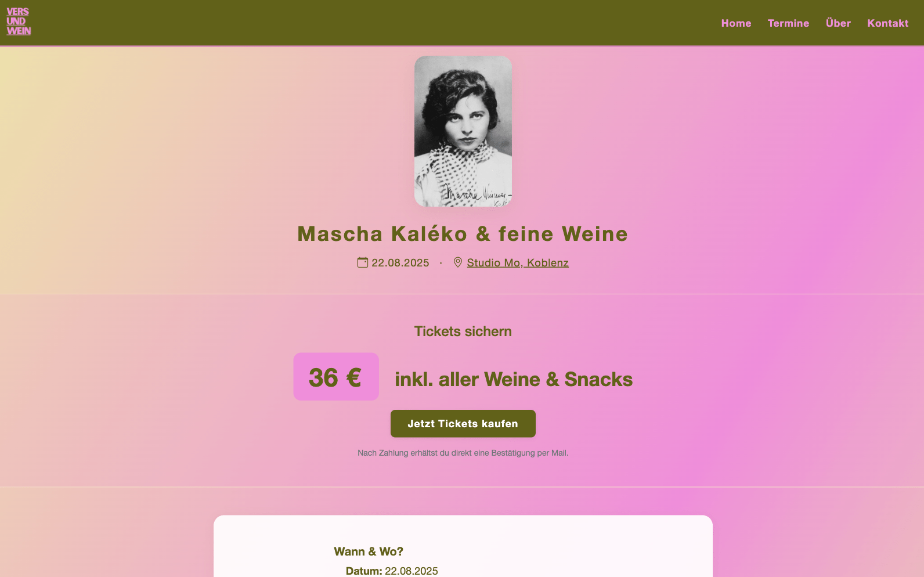Click the dot separator between date and location
The height and width of the screenshot is (577, 924).
pyautogui.click(x=441, y=263)
